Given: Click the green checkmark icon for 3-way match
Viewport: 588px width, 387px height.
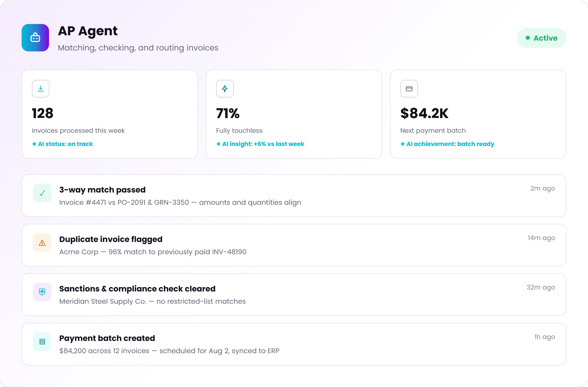Looking at the screenshot, I should tap(42, 193).
